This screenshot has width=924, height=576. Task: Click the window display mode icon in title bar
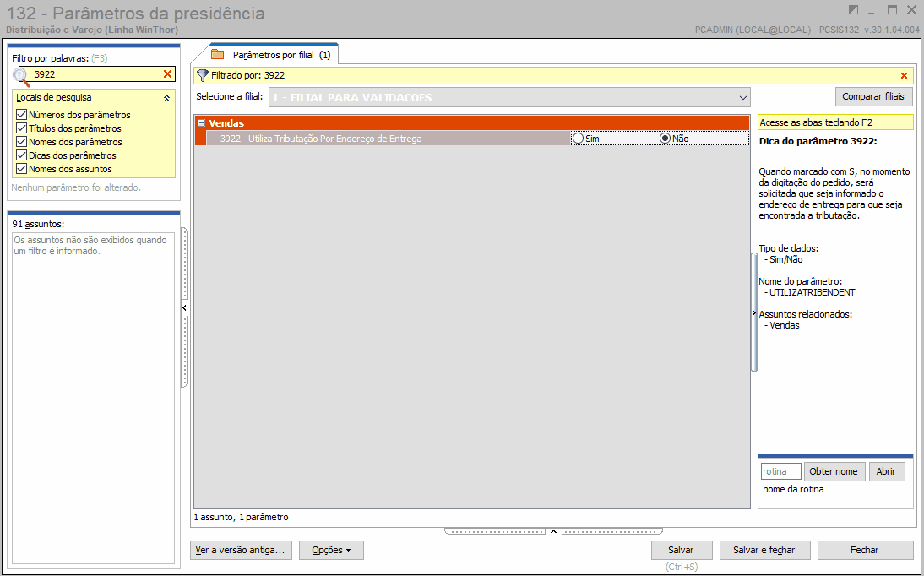[x=853, y=10]
